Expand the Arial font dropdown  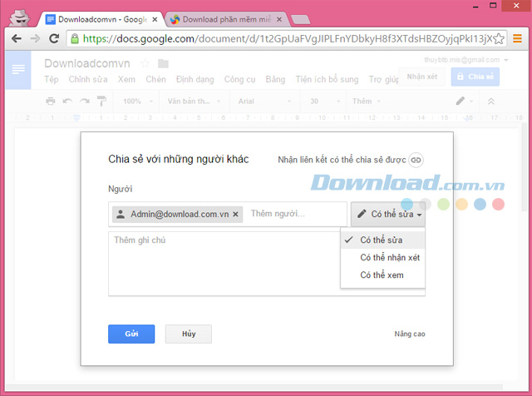[264, 101]
